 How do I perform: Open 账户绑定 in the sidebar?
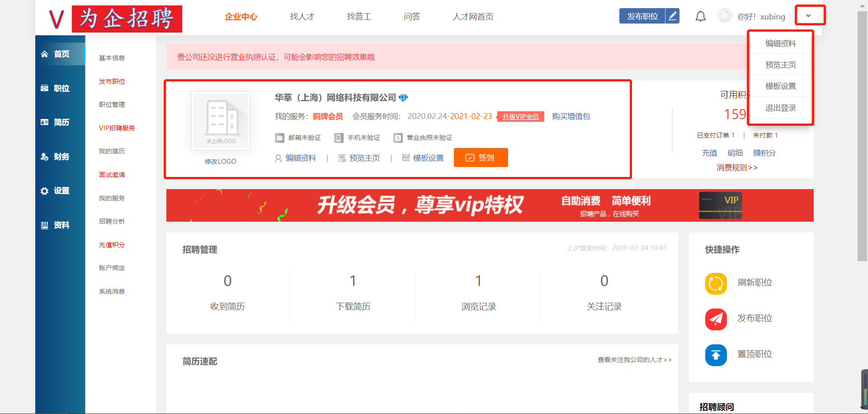[112, 268]
